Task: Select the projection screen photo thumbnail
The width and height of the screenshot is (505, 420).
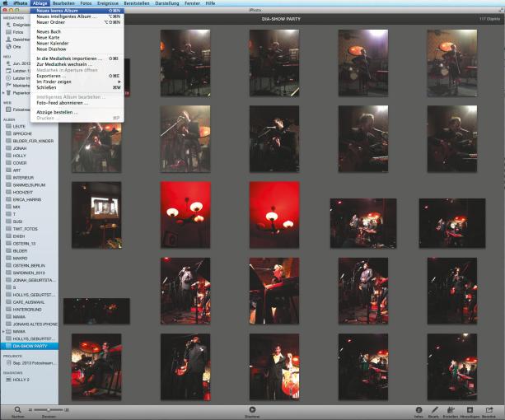Action: coord(96,215)
